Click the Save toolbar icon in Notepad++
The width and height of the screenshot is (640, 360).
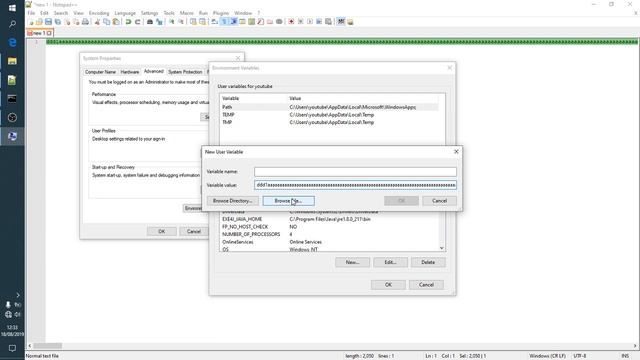(49, 22)
